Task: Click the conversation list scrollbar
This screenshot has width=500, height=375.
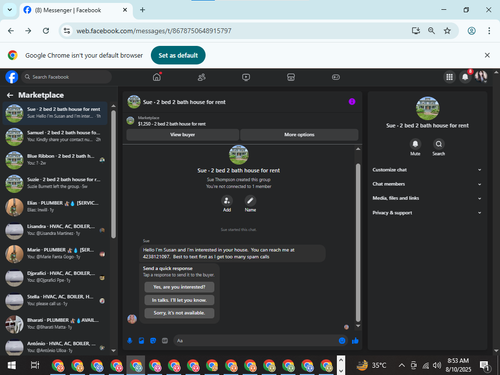Action: tap(113, 174)
